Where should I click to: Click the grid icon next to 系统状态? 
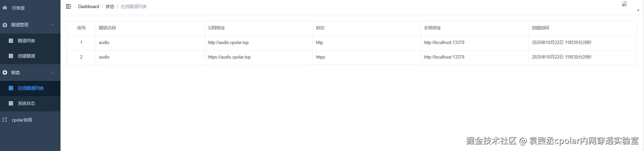[11, 103]
